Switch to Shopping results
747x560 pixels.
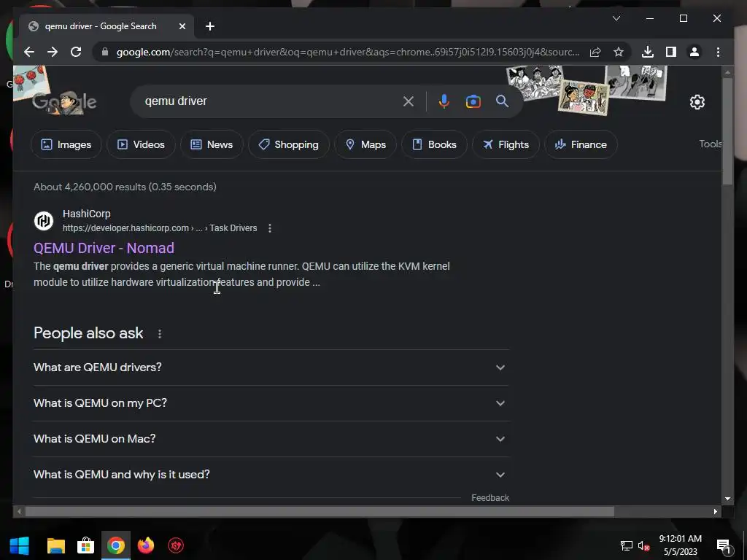289,144
